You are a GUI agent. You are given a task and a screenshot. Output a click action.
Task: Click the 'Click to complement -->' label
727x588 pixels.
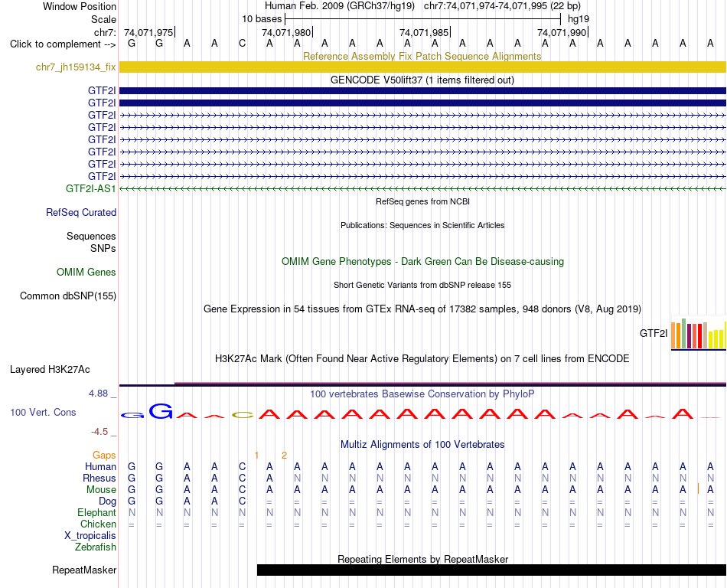[x=63, y=44]
